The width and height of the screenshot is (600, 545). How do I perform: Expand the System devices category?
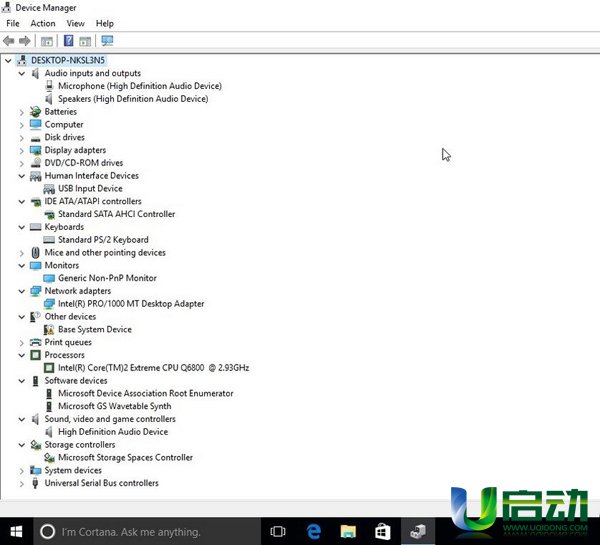coord(22,470)
